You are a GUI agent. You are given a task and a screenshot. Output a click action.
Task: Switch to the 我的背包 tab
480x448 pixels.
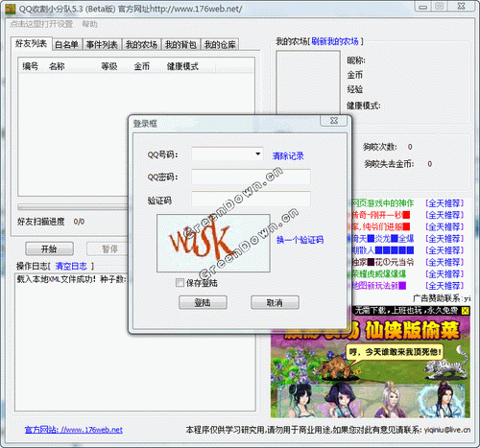coord(180,45)
